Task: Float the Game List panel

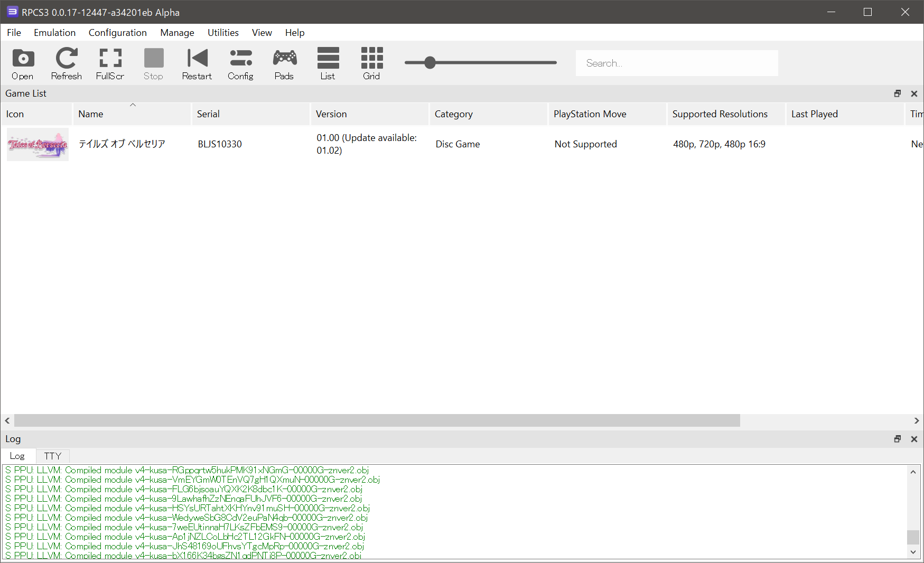Action: tap(897, 93)
